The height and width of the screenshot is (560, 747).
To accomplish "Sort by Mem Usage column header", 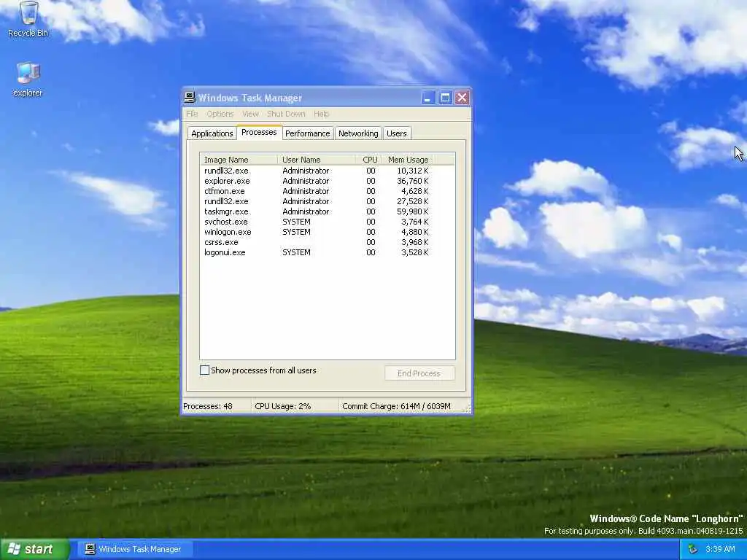I will coord(407,160).
